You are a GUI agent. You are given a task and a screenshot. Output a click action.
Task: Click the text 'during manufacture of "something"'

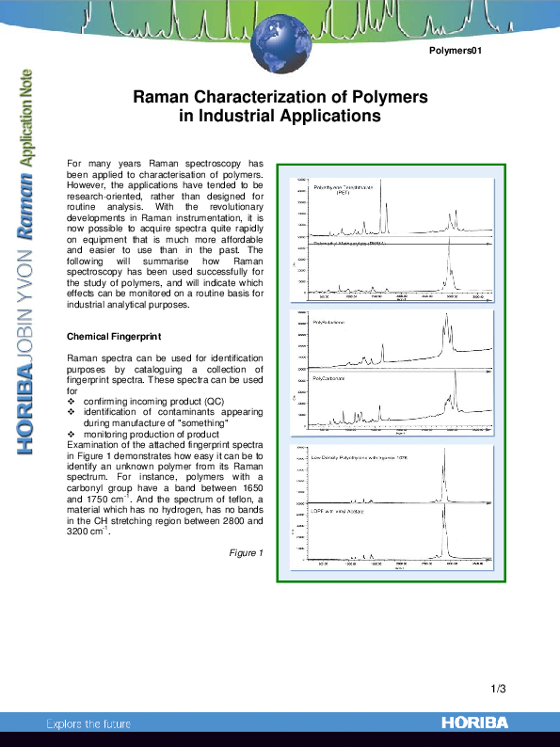[x=156, y=422]
